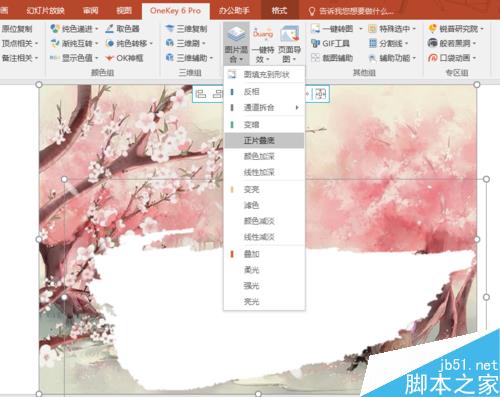Choose the 强光 blend mode
500x397 pixels.
264,286
